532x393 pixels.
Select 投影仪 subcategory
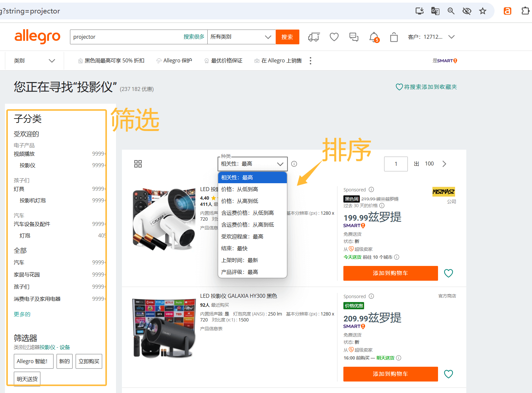coord(28,165)
